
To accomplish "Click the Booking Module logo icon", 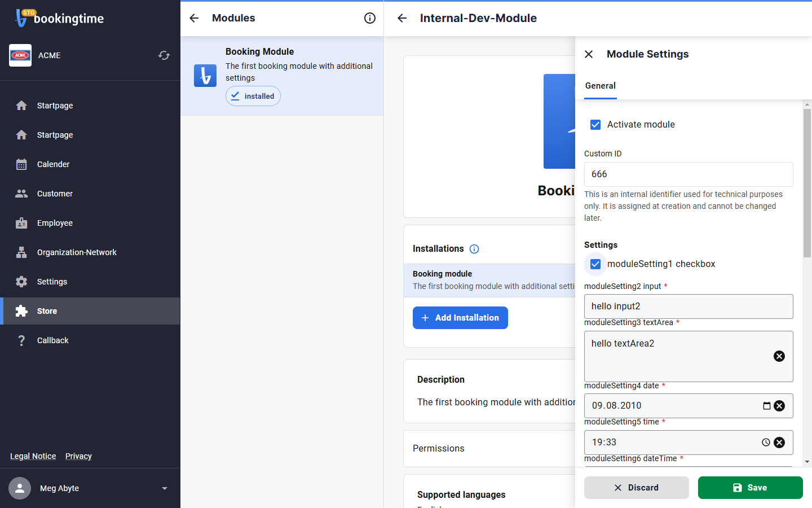I will tap(205, 76).
